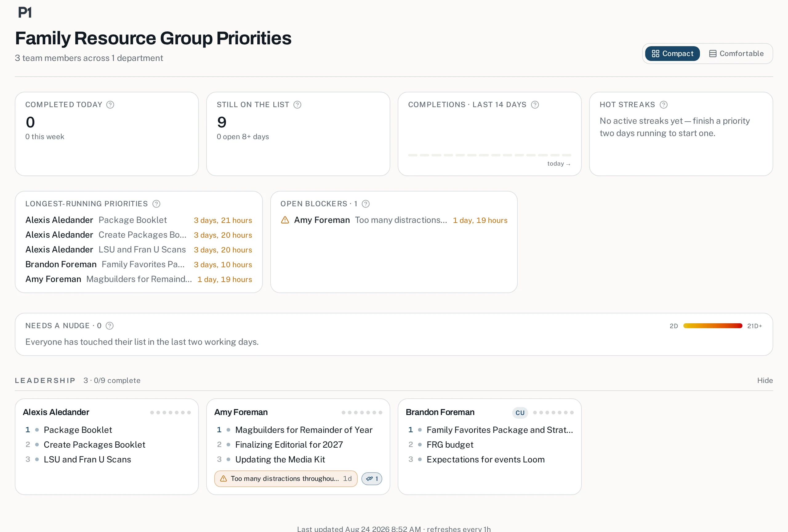Image resolution: width=788 pixels, height=532 pixels.
Task: Open FRG budget priority
Action: (x=450, y=445)
